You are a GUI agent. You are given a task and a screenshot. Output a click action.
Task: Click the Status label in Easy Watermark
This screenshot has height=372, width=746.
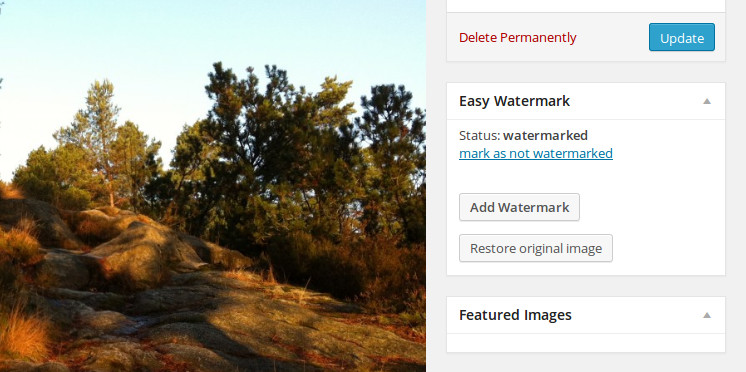[480, 136]
